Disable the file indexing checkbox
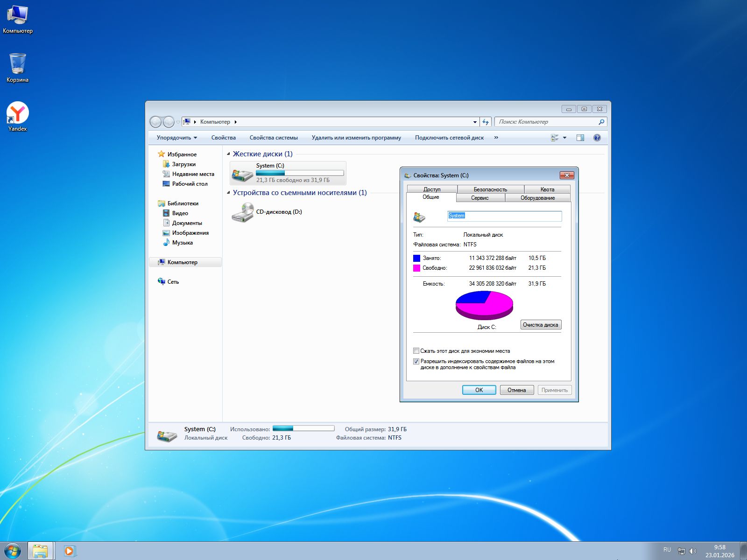This screenshot has height=560, width=747. point(416,361)
